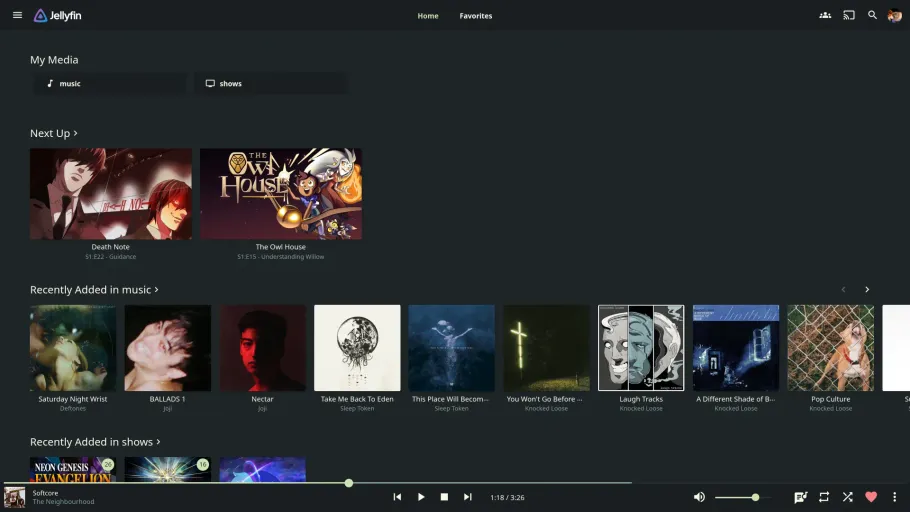Click Sleep Token under Take Me Back To Eden

357,409
